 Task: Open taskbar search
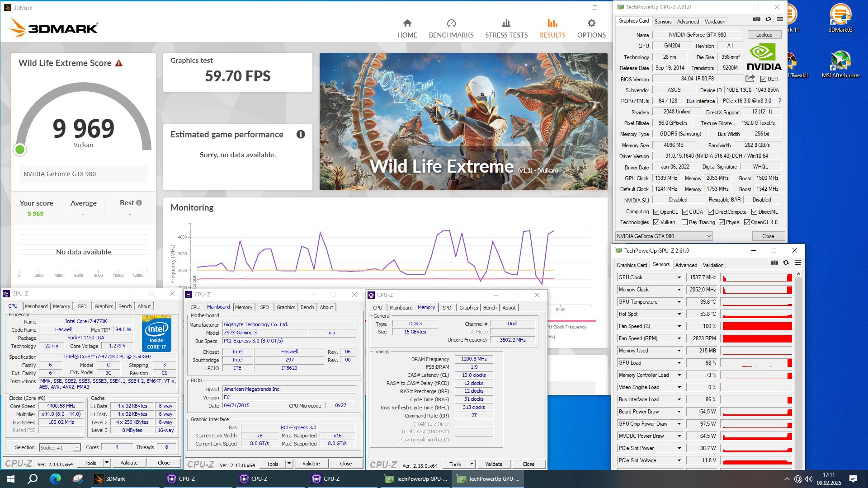[x=33, y=479]
